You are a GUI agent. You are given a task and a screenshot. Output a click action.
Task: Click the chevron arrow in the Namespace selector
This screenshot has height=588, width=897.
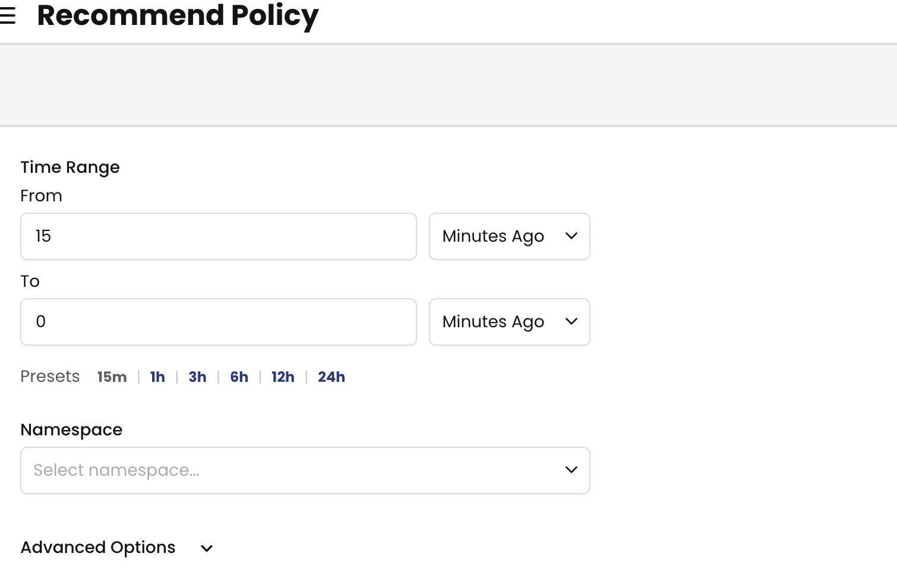571,470
